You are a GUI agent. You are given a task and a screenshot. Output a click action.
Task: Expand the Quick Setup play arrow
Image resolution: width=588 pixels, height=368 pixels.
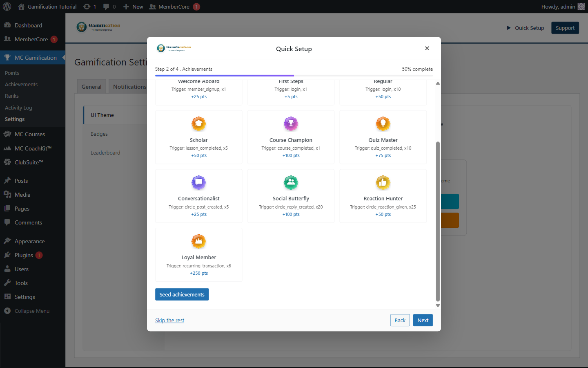[509, 28]
